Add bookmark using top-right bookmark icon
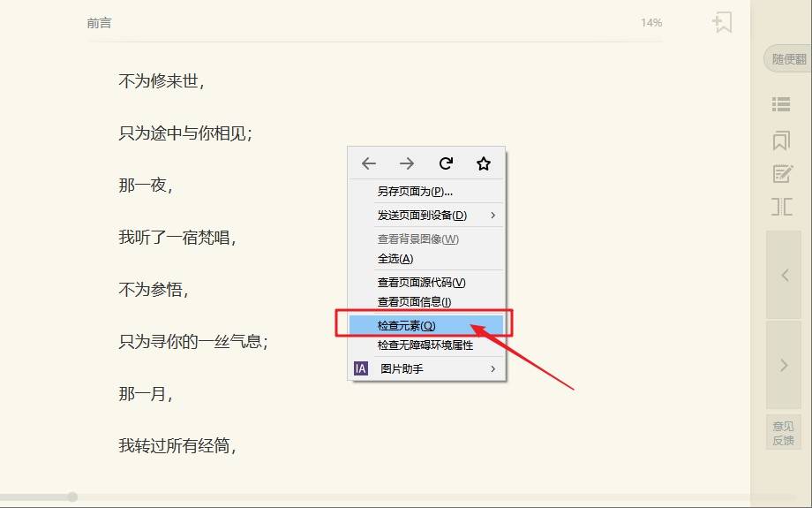This screenshot has height=508, width=812. point(722,22)
